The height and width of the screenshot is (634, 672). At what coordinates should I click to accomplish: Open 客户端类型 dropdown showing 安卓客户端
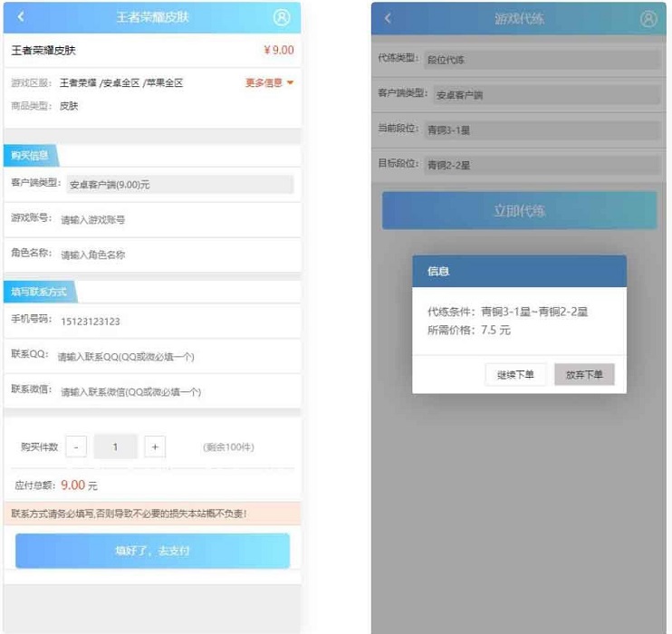547,95
